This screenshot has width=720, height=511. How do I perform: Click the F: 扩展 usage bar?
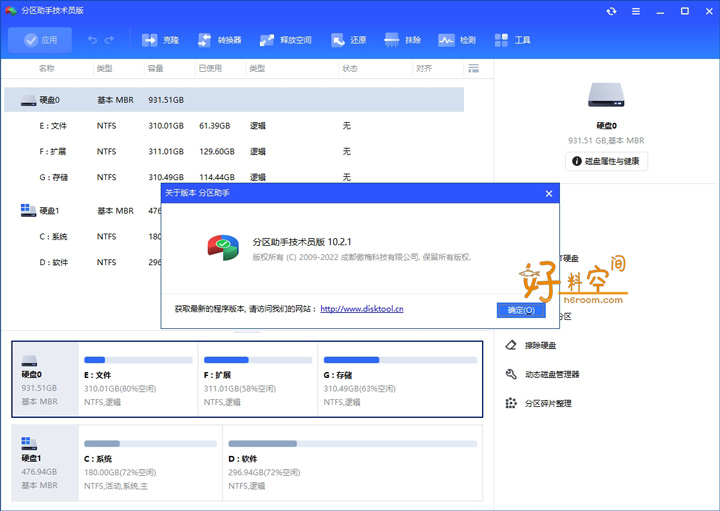pos(258,360)
